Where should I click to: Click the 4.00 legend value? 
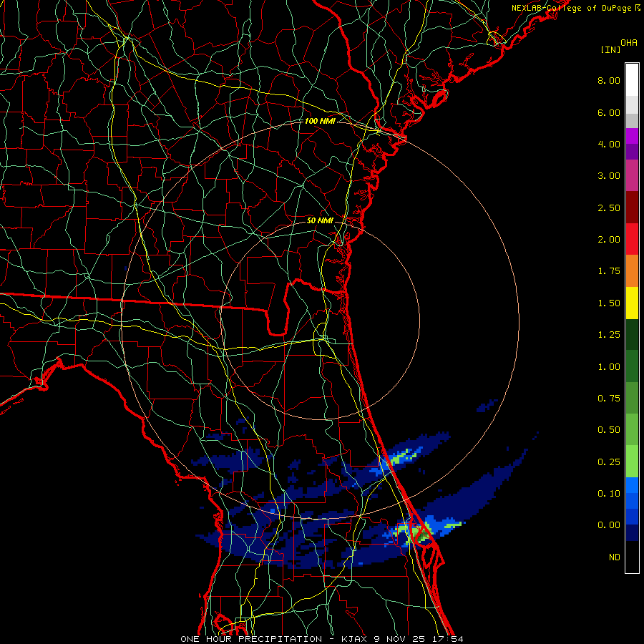point(609,144)
